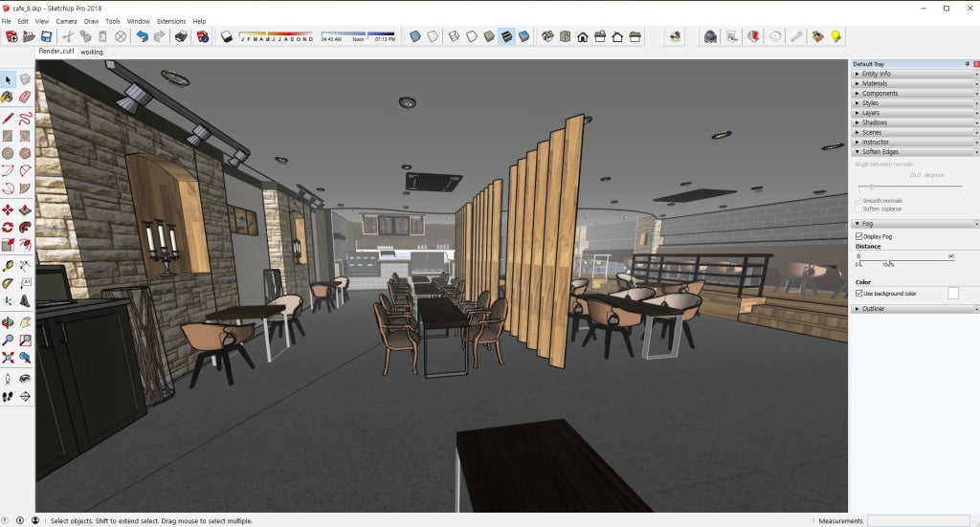
Task: Click the Print icon
Action: click(181, 37)
